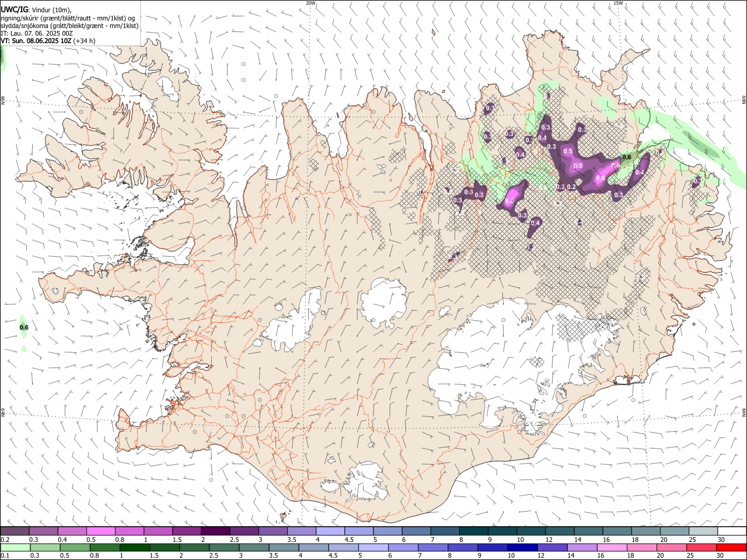Click the '15W' longitude label at top
The width and height of the screenshot is (747, 560).
(x=618, y=3)
